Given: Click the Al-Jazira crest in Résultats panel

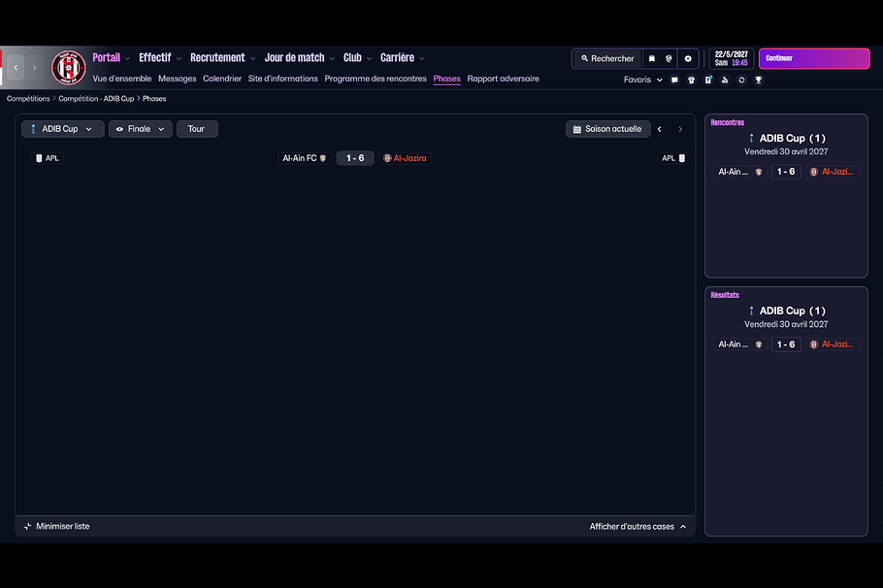Looking at the screenshot, I should coord(814,344).
